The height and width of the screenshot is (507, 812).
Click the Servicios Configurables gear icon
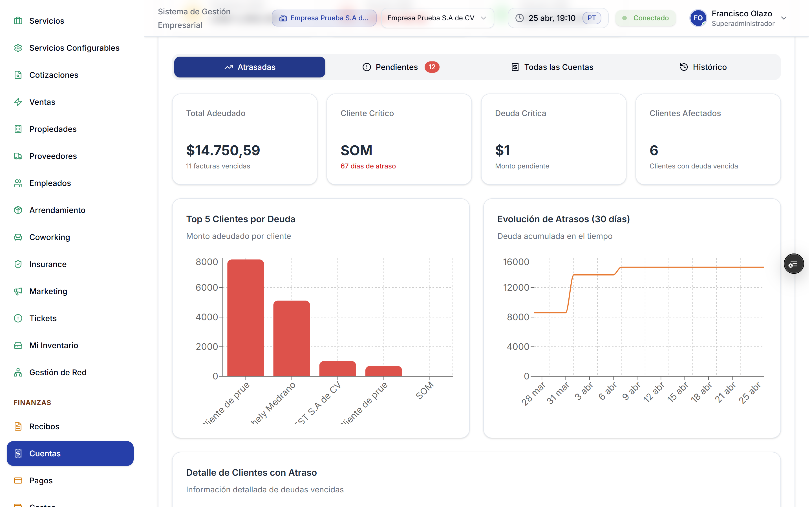pyautogui.click(x=18, y=48)
